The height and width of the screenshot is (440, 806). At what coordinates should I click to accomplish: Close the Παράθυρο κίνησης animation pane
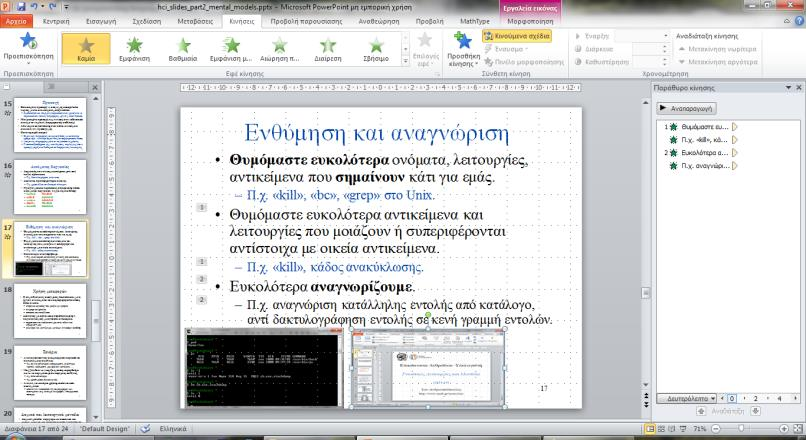[799, 88]
